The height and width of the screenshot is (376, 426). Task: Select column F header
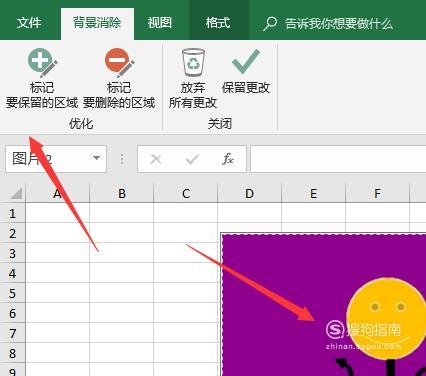tap(377, 193)
